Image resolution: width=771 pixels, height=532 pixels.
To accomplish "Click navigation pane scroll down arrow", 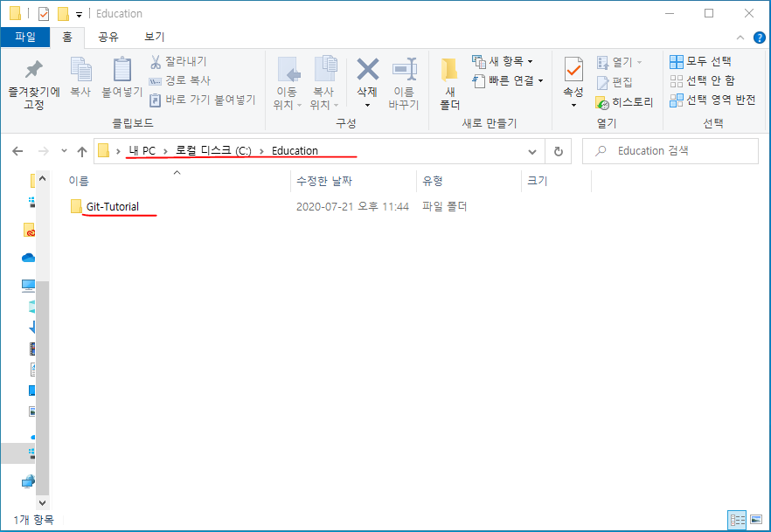I will [x=42, y=502].
